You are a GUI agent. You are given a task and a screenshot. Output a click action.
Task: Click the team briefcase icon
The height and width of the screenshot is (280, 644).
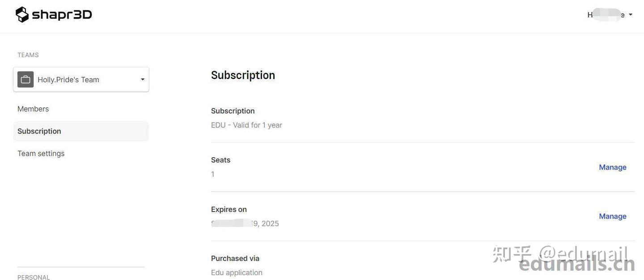click(25, 79)
